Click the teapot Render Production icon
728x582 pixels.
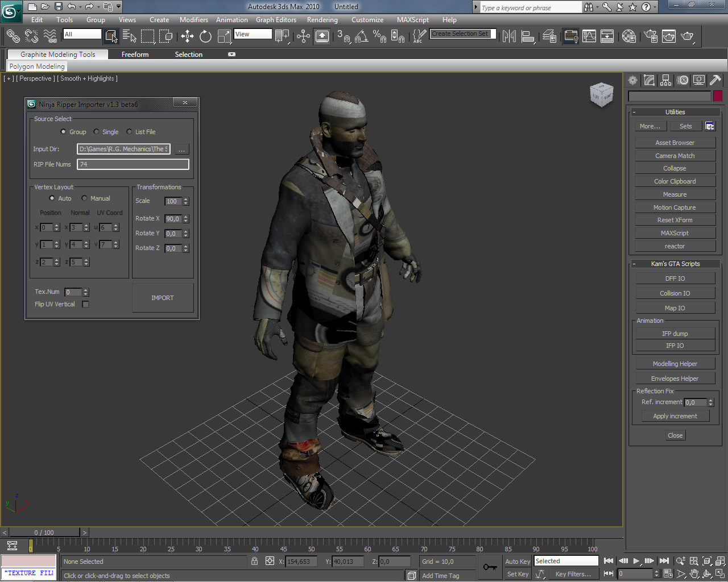(x=688, y=36)
